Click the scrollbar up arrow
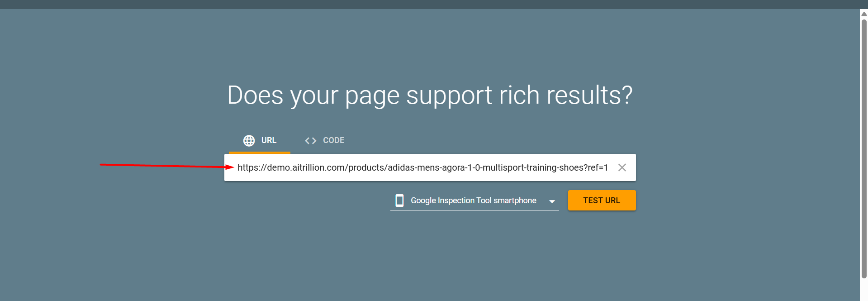The height and width of the screenshot is (301, 868). pos(864,14)
